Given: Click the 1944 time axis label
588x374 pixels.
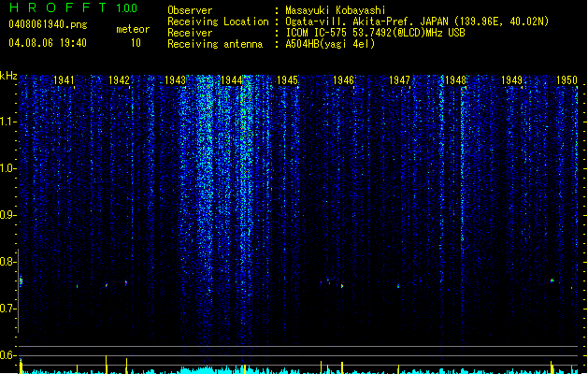Looking at the screenshot, I should click(232, 80).
